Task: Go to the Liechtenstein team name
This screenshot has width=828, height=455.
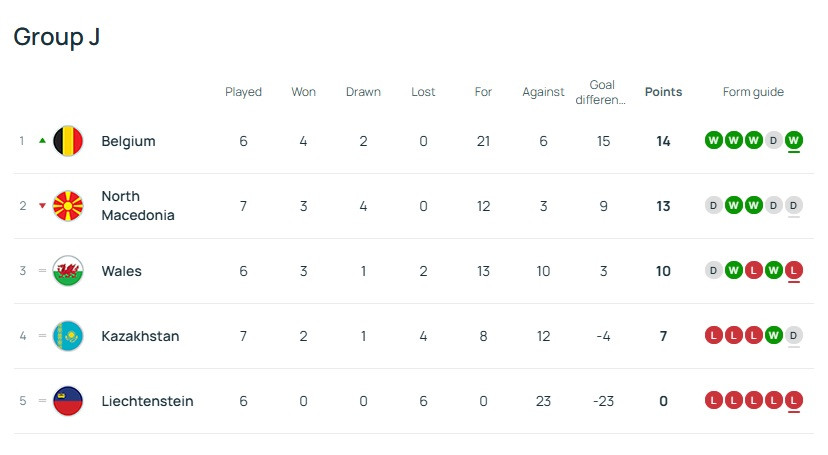Action: tap(147, 401)
